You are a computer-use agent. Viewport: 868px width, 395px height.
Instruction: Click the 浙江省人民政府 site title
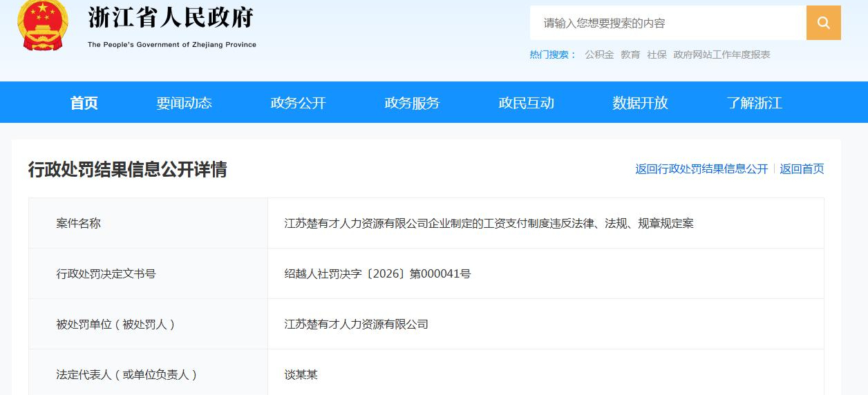[171, 17]
